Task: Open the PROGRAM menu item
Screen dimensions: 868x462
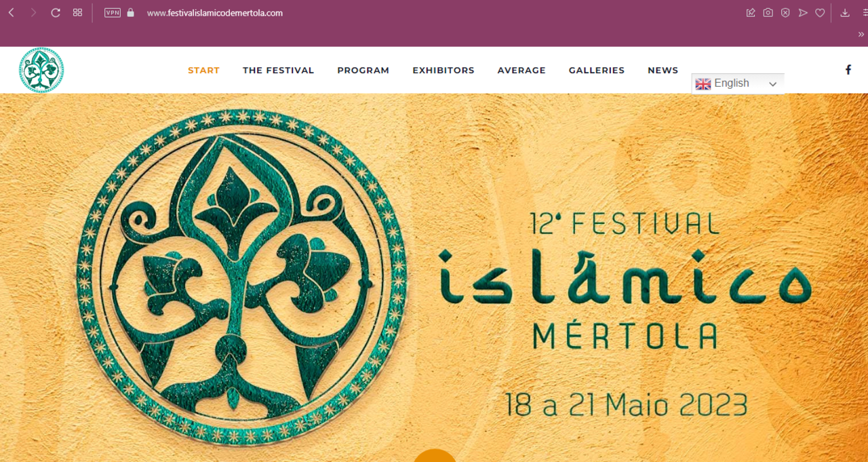Action: point(363,70)
